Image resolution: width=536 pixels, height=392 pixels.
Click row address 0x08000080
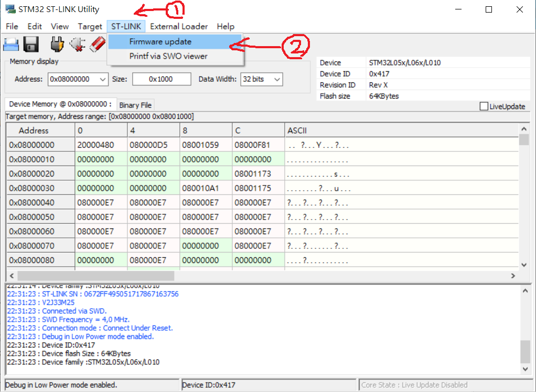pyautogui.click(x=41, y=260)
